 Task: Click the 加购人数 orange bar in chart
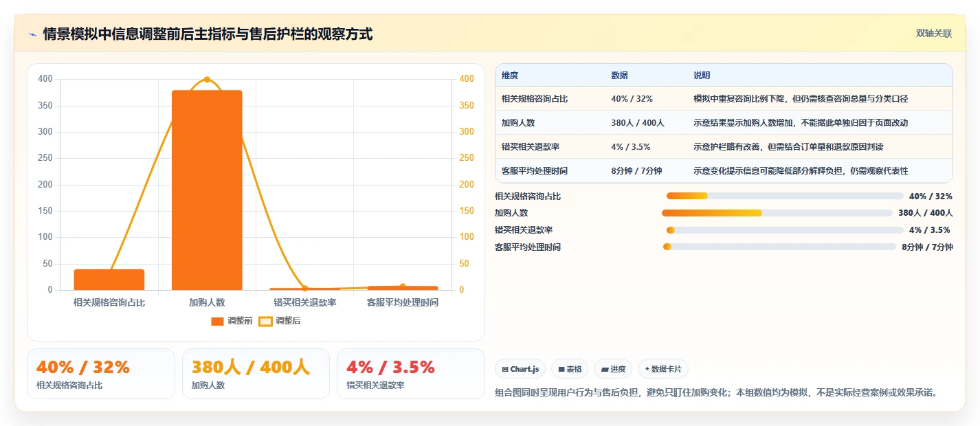point(207,190)
